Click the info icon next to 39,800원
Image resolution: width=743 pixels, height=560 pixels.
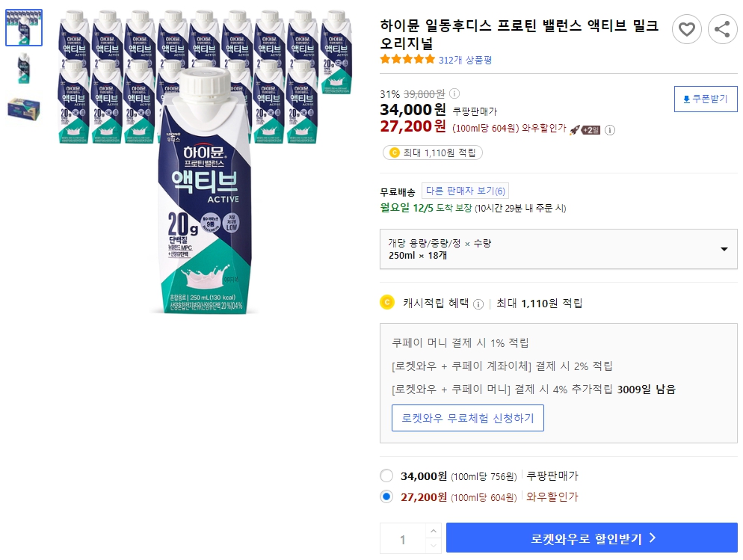pyautogui.click(x=453, y=93)
